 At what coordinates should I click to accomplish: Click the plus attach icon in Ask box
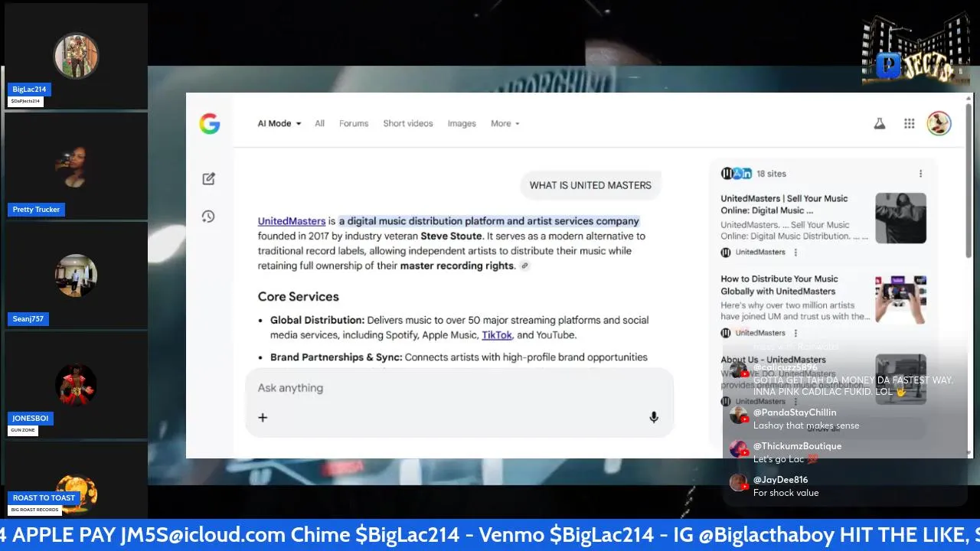click(263, 417)
